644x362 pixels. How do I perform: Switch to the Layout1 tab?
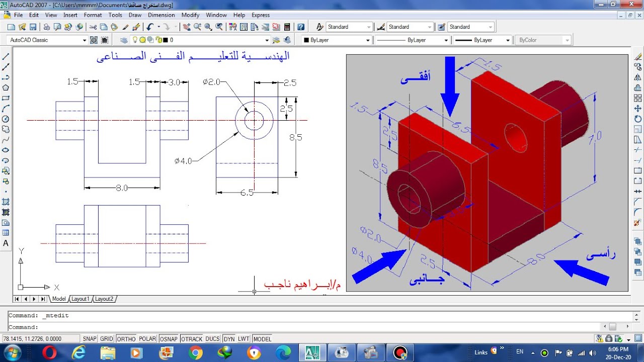80,299
